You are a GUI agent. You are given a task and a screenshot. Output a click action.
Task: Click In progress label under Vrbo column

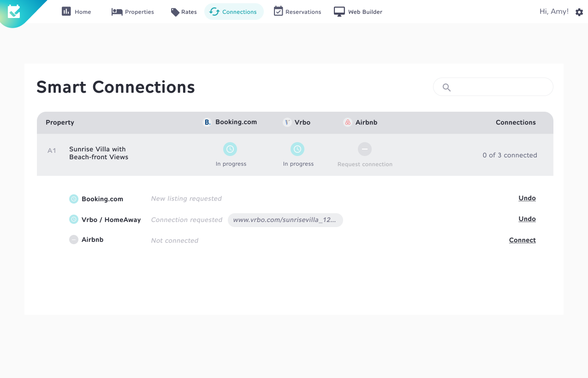click(x=298, y=164)
